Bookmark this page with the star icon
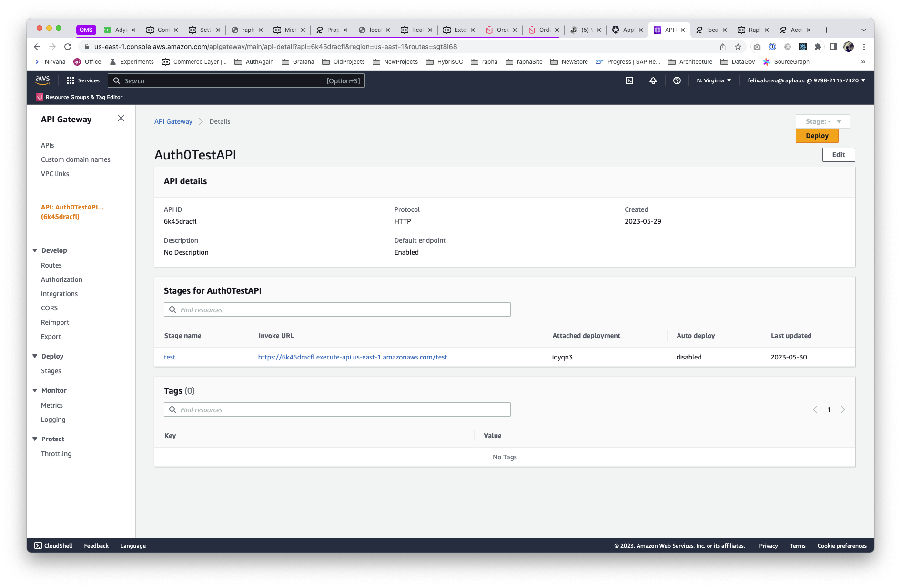 click(738, 47)
